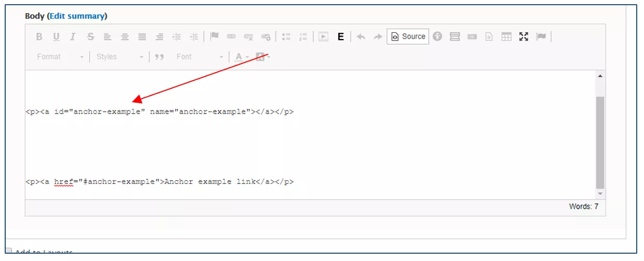Insert a table
The width and height of the screenshot is (644, 261).
pos(506,36)
